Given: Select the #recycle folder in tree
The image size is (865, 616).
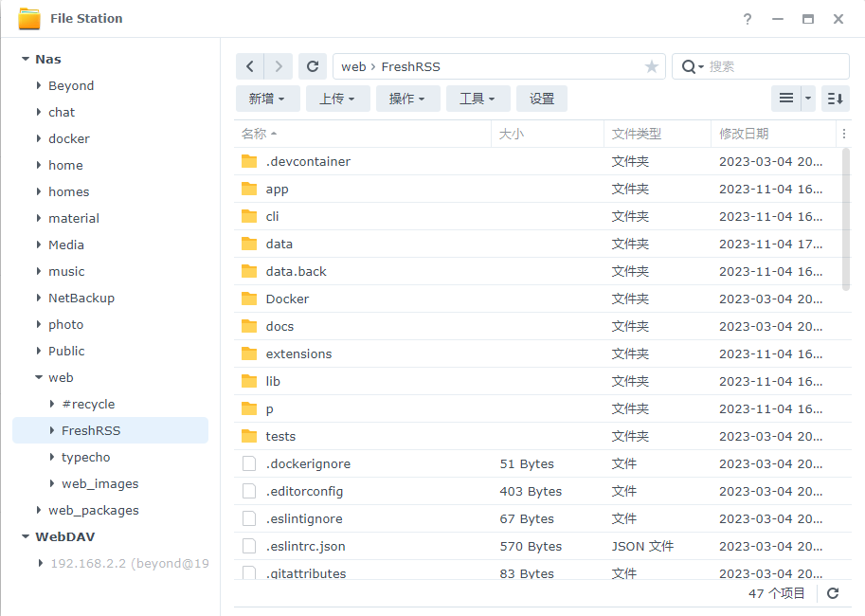Looking at the screenshot, I should [x=88, y=404].
